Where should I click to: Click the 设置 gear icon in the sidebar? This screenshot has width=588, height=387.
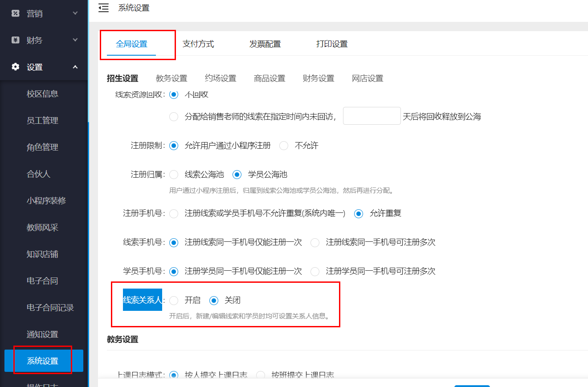(15, 67)
